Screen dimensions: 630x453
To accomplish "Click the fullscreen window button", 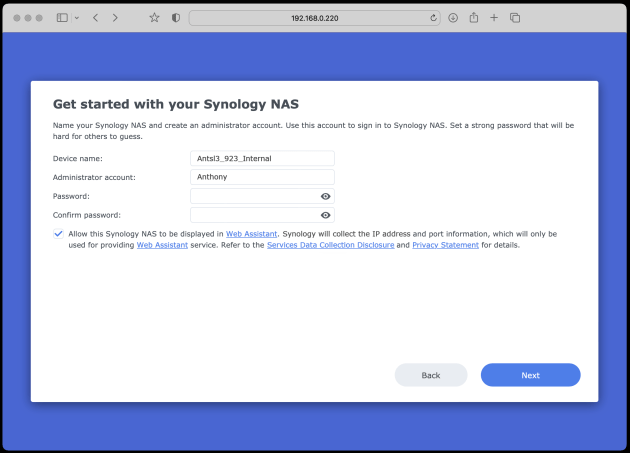I will coord(39,18).
